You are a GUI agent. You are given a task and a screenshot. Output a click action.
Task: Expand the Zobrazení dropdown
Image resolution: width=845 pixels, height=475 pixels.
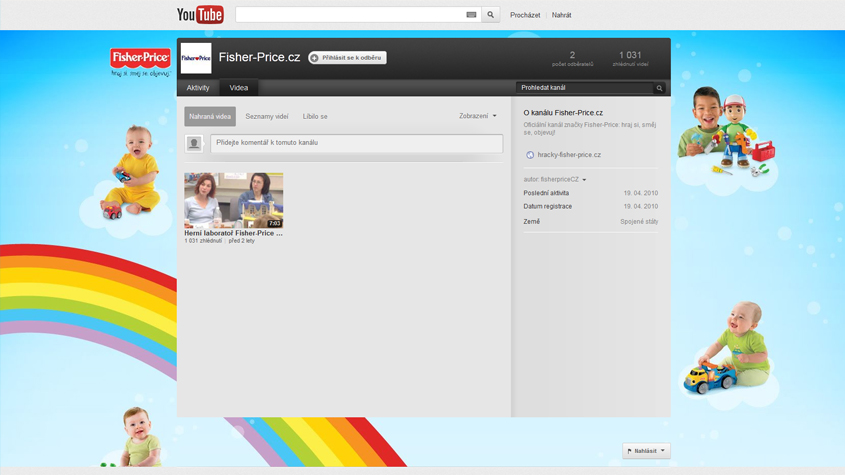point(478,116)
